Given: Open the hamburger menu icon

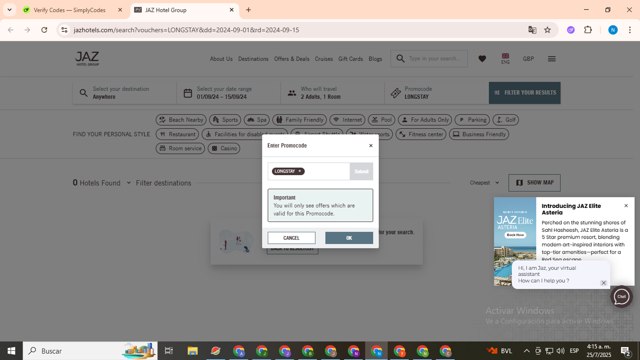Looking at the screenshot, I should pyautogui.click(x=551, y=59).
